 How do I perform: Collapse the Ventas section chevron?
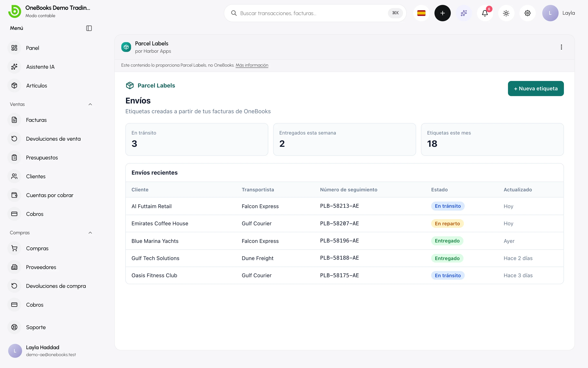point(90,104)
